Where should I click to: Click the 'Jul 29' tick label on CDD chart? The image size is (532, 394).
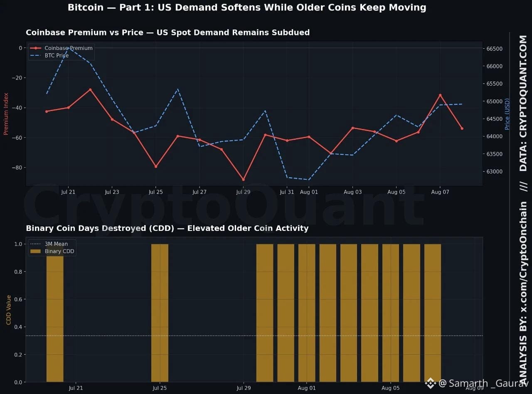pyautogui.click(x=244, y=388)
